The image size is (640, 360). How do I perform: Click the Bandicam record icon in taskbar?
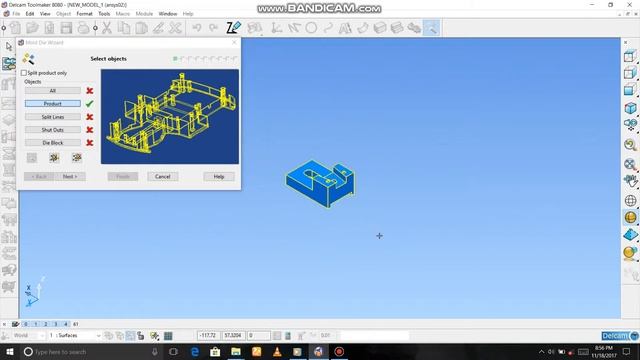[x=339, y=351]
